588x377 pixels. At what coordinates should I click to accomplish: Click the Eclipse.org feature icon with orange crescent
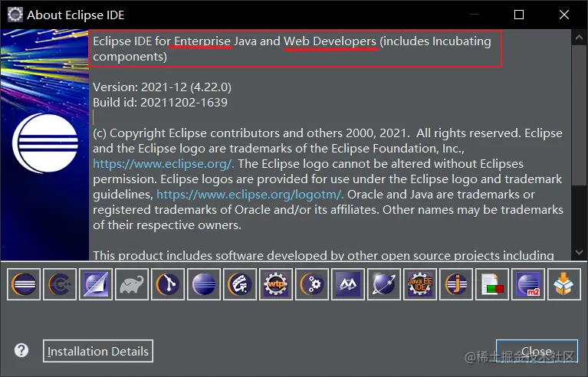pyautogui.click(x=24, y=284)
